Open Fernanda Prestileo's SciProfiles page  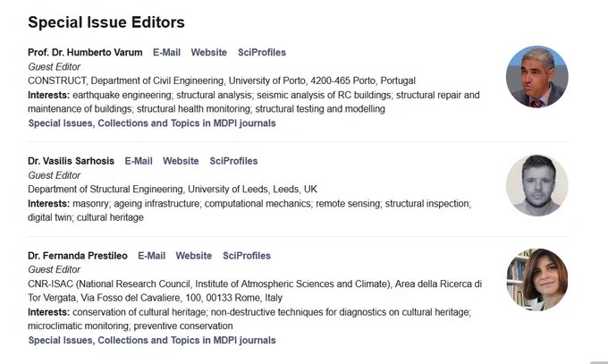[x=247, y=256]
